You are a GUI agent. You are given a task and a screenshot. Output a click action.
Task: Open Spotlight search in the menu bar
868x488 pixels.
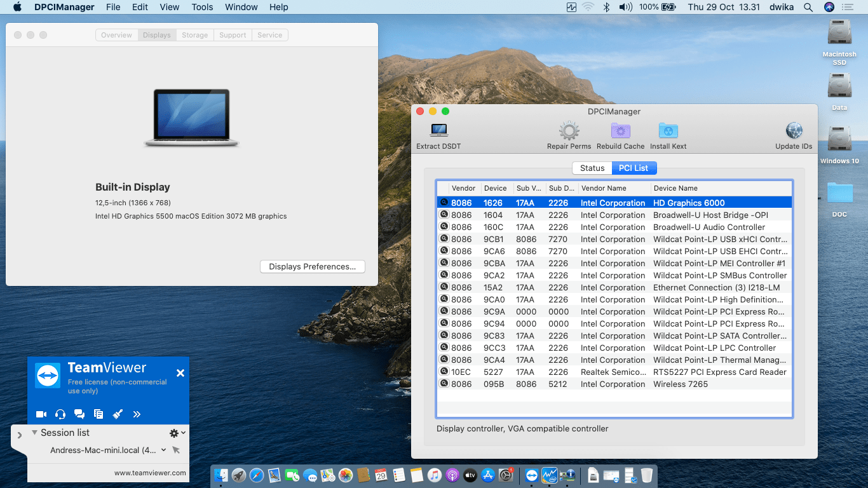[808, 7]
